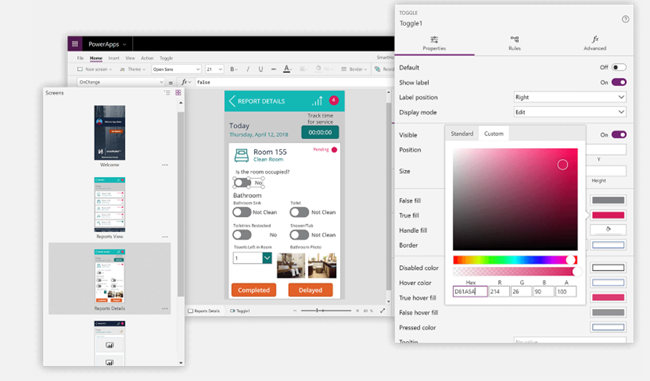Screen dimensions: 650x381
Task: Toggle the 'Is the room occupied' switch
Action: pos(242,182)
